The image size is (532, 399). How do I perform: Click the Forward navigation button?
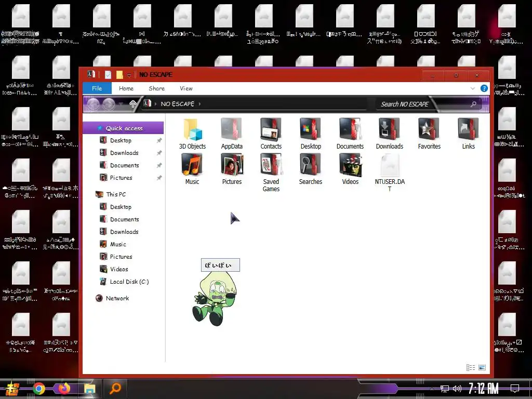[109, 104]
